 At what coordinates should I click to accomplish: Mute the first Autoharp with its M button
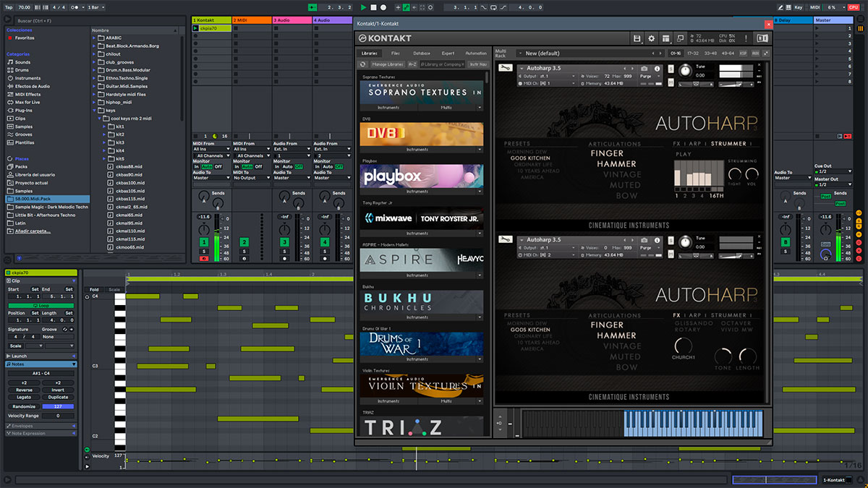click(671, 82)
